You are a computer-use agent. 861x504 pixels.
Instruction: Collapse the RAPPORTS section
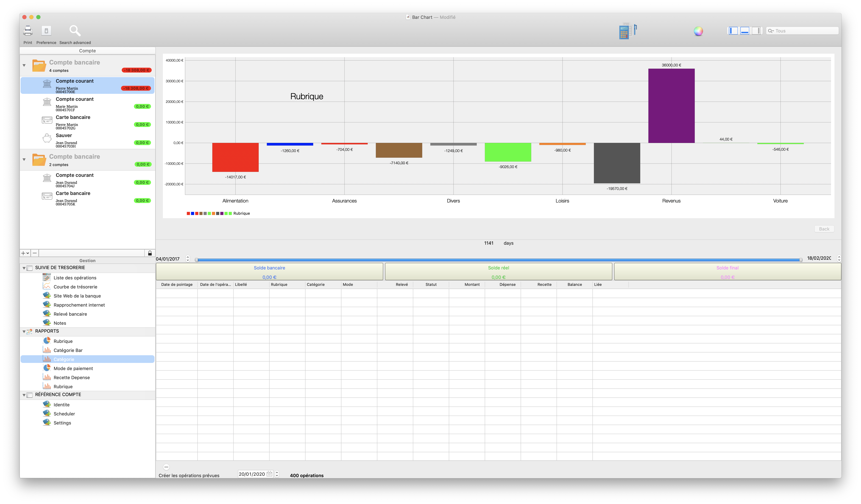(x=24, y=332)
